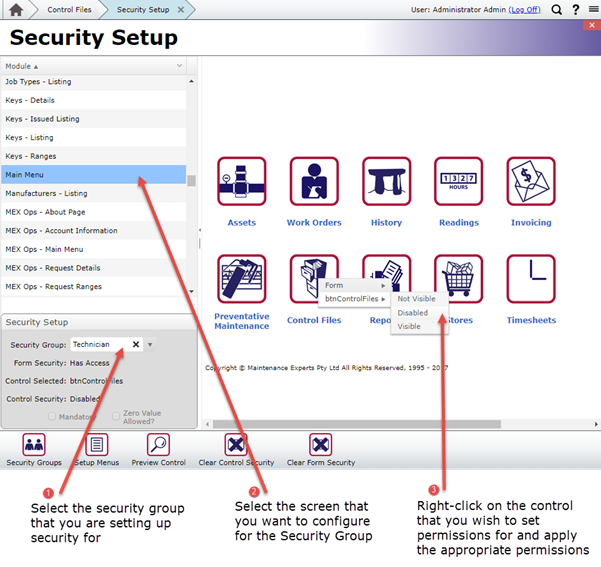Switch to the Security Setup breadcrumb tab

[x=143, y=10]
